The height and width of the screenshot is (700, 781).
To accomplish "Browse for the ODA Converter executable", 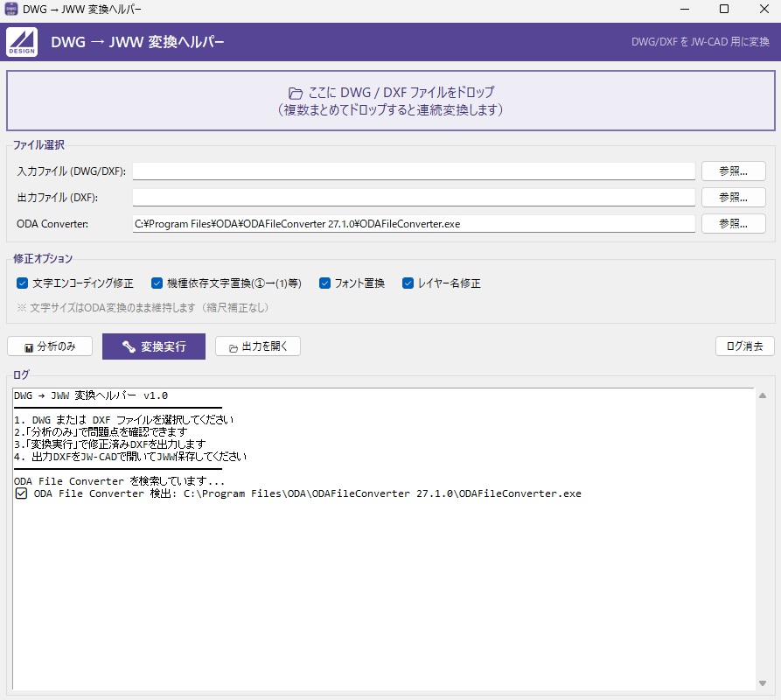I will [733, 224].
